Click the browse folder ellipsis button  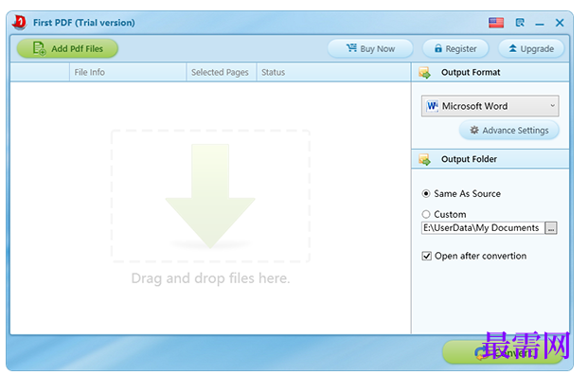pyautogui.click(x=551, y=228)
